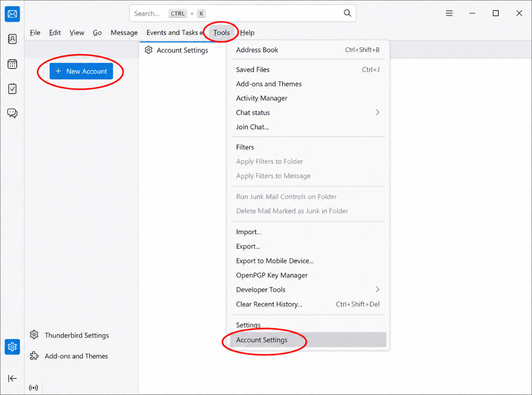532x395 pixels.
Task: Choose Add-ons and Themes in Tools menu
Action: (x=308, y=84)
